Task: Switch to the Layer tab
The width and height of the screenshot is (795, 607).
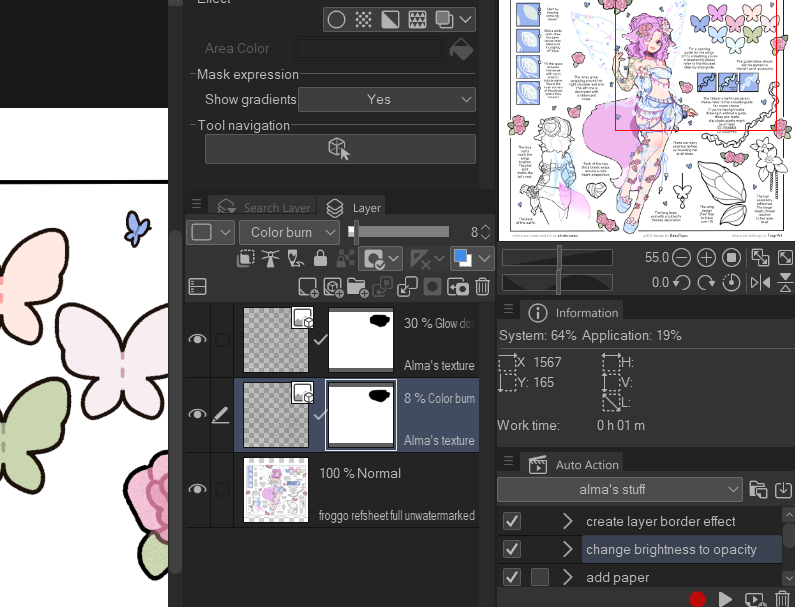Action: tap(353, 207)
